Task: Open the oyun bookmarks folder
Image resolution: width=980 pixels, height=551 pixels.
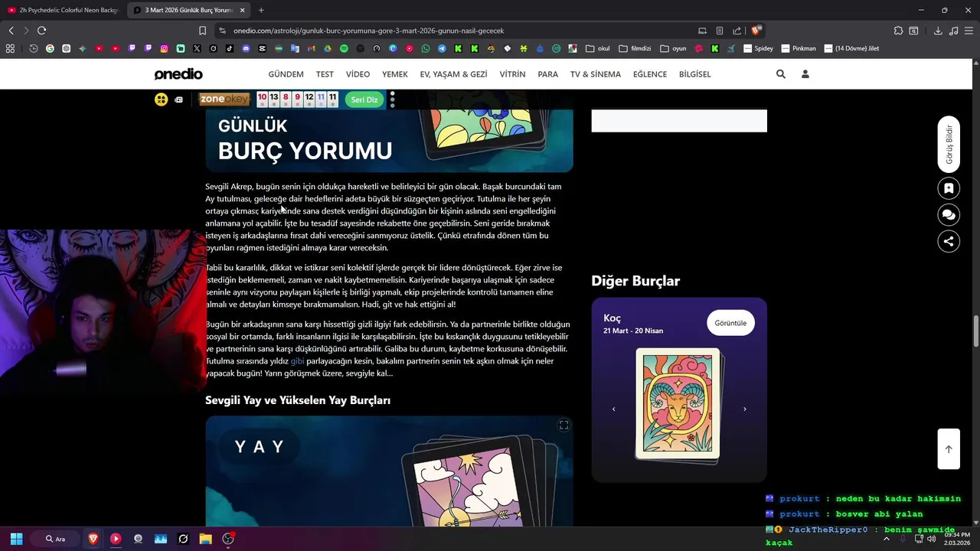Action: [673, 48]
